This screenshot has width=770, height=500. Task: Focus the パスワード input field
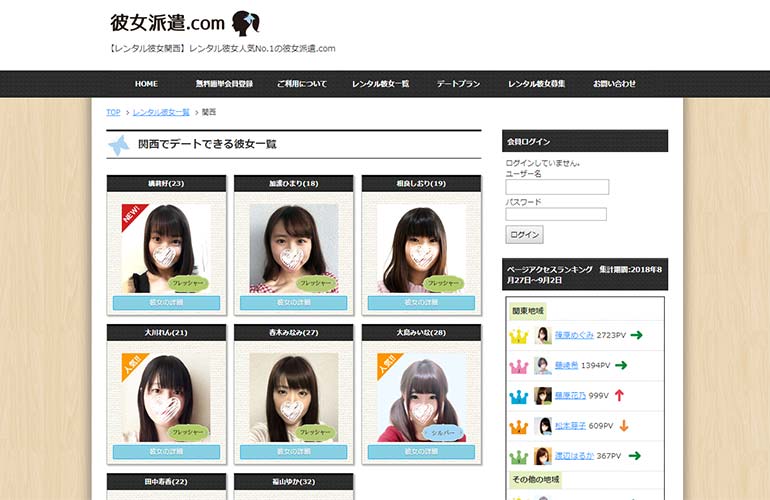556,214
